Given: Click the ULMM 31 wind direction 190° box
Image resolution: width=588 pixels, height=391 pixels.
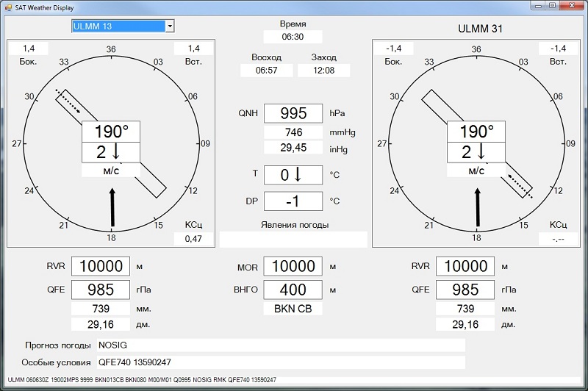Looking at the screenshot, I should click(476, 132).
